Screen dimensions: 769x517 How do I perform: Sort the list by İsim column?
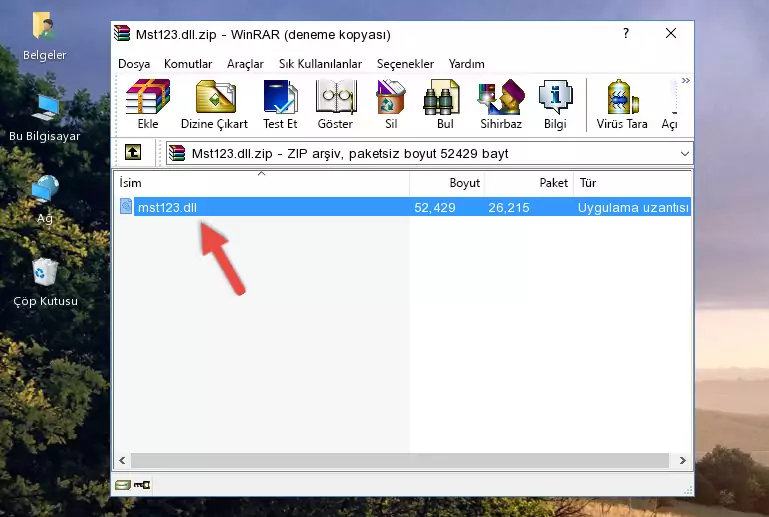262,183
